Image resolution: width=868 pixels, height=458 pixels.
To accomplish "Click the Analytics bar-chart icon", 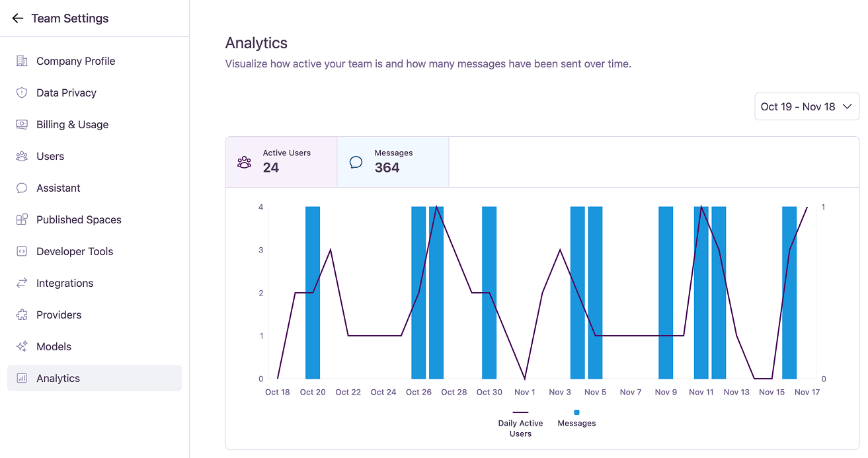I will coord(21,378).
